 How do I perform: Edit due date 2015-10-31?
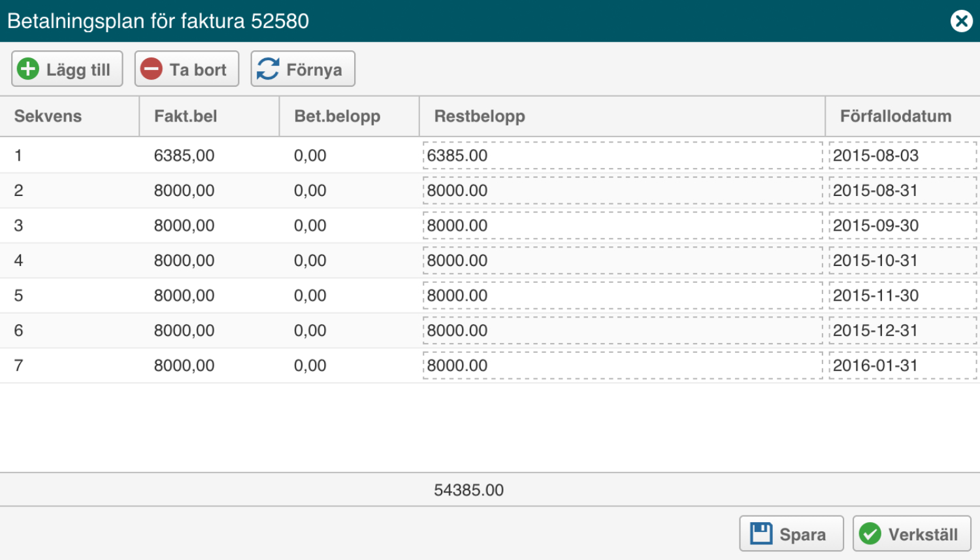(x=903, y=260)
